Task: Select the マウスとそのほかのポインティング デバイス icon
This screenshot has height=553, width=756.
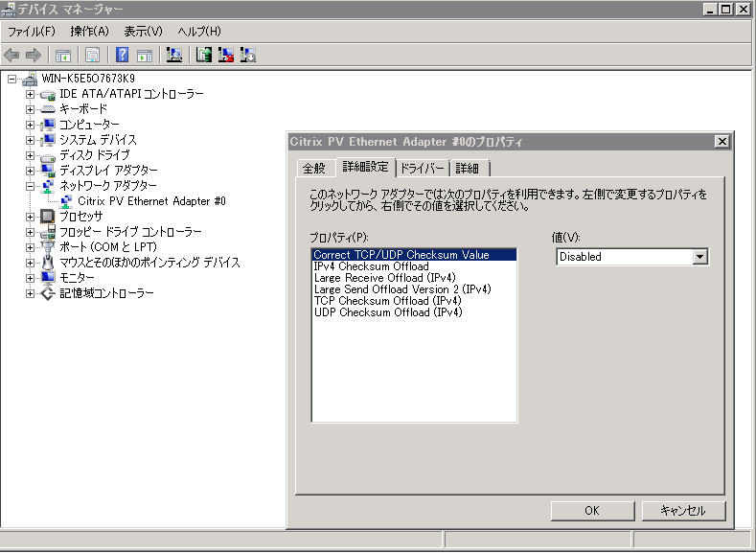Action: point(48,264)
